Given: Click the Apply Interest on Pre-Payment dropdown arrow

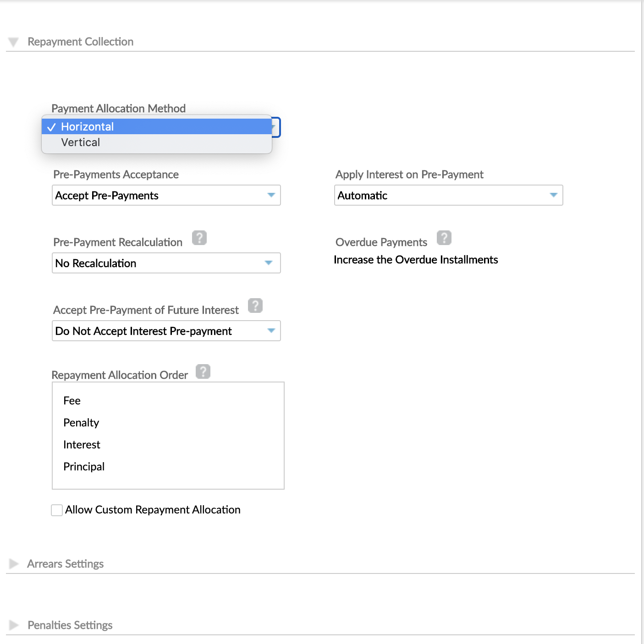Looking at the screenshot, I should (554, 195).
